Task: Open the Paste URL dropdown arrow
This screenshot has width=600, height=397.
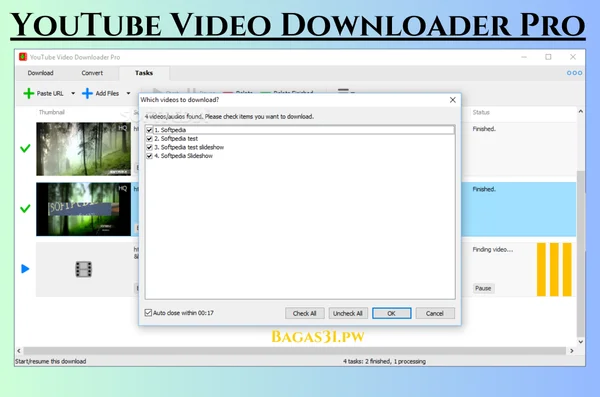Action: (x=73, y=93)
